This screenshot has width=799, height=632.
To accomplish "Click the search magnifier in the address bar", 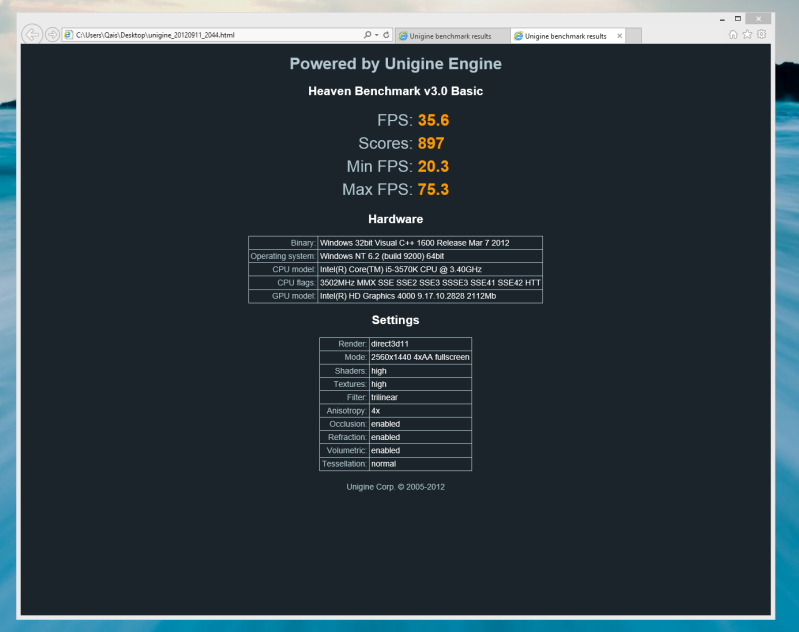I will click(367, 35).
